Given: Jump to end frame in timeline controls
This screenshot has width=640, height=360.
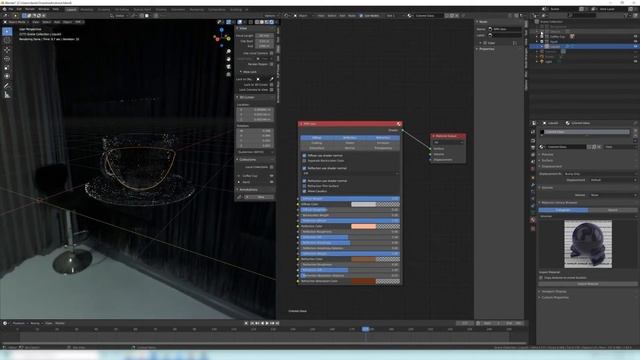Looking at the screenshot, I should tap(278, 323).
